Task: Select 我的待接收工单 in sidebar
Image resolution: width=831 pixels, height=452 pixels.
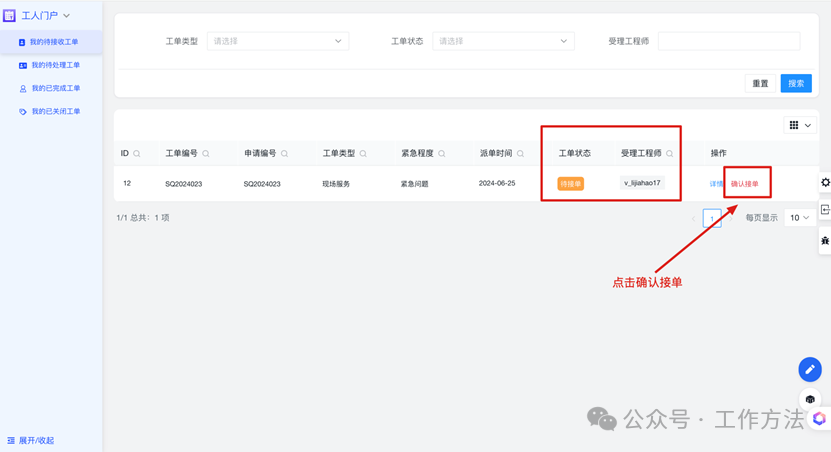Action: pyautogui.click(x=51, y=42)
